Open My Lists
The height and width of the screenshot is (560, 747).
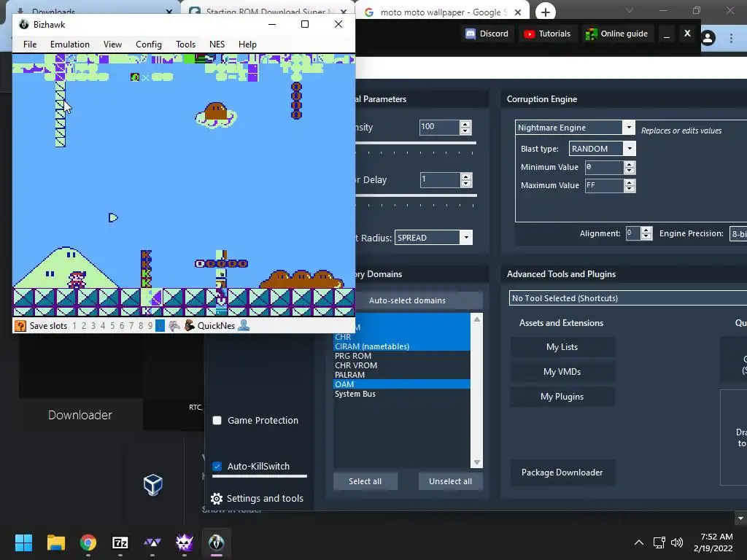[x=562, y=347]
